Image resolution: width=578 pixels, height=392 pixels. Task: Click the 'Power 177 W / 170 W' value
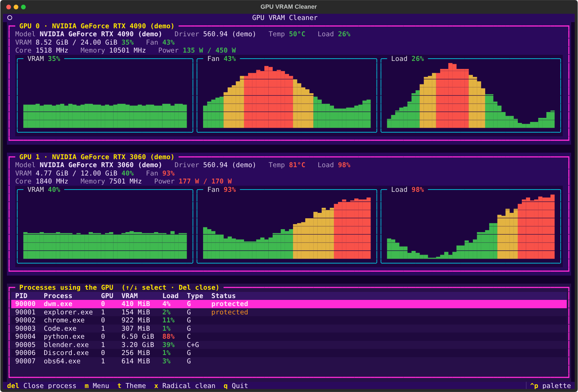pyautogui.click(x=193, y=181)
